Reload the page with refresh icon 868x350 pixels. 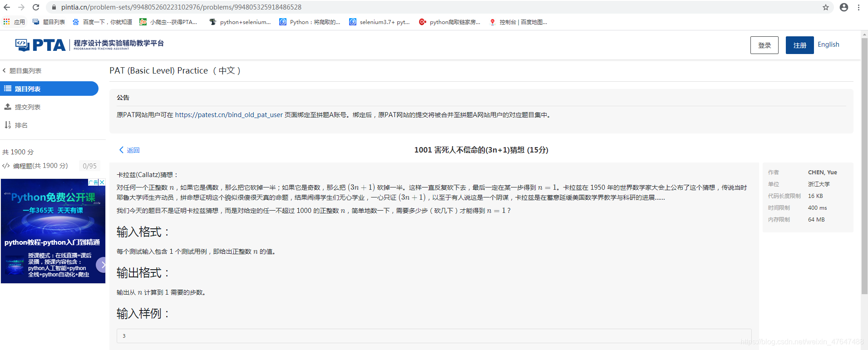36,7
